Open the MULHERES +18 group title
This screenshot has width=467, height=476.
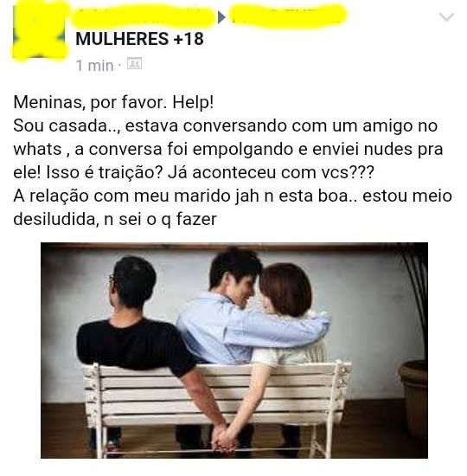tap(139, 39)
